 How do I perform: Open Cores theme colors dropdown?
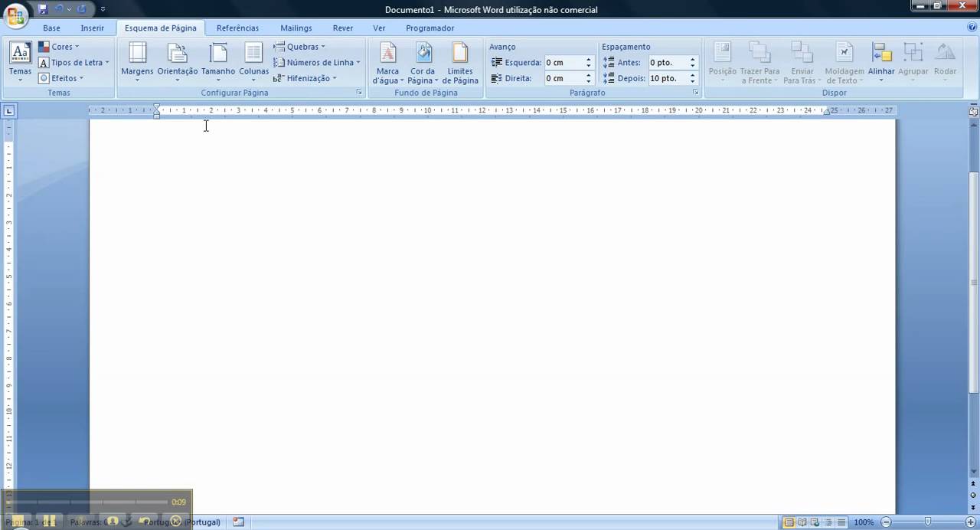pyautogui.click(x=59, y=47)
